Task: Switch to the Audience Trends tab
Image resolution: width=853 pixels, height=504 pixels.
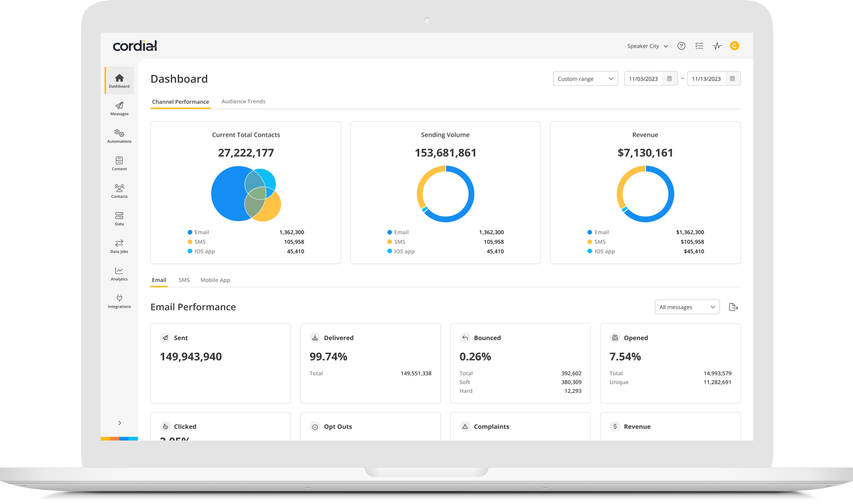Action: click(243, 101)
